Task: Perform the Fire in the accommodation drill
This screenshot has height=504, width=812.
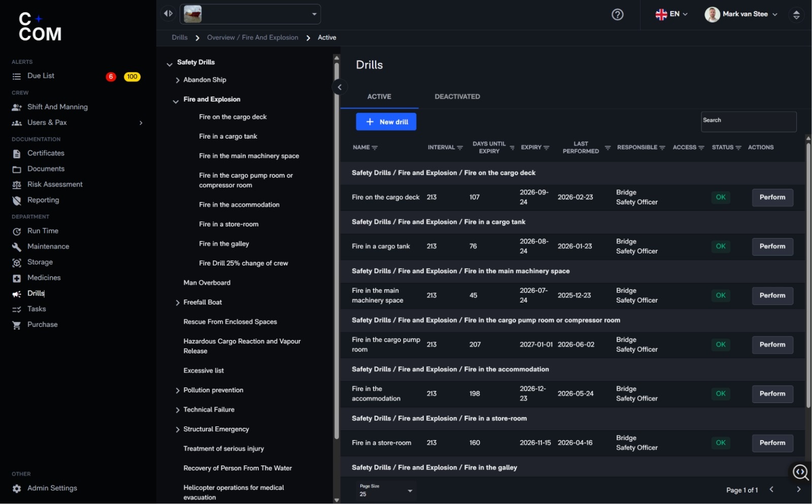Action: (772, 394)
